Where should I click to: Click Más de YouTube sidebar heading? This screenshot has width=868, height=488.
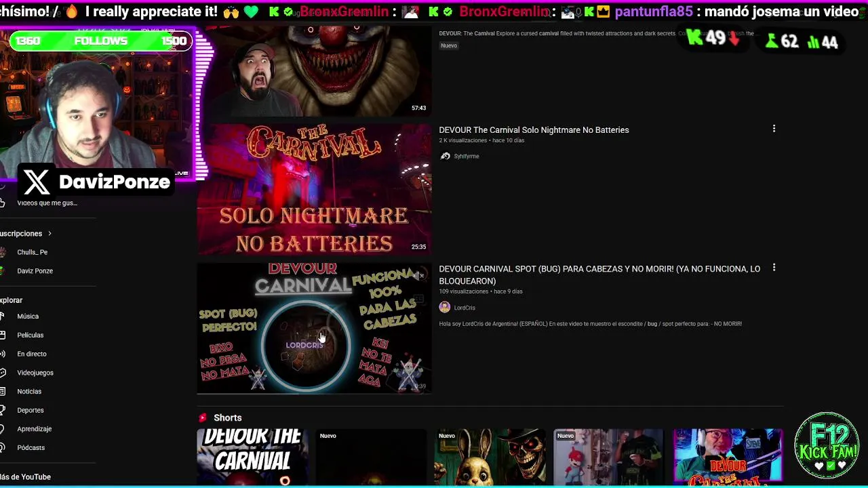(26, 477)
